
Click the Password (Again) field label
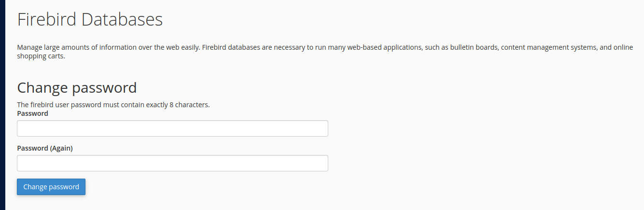click(x=45, y=148)
